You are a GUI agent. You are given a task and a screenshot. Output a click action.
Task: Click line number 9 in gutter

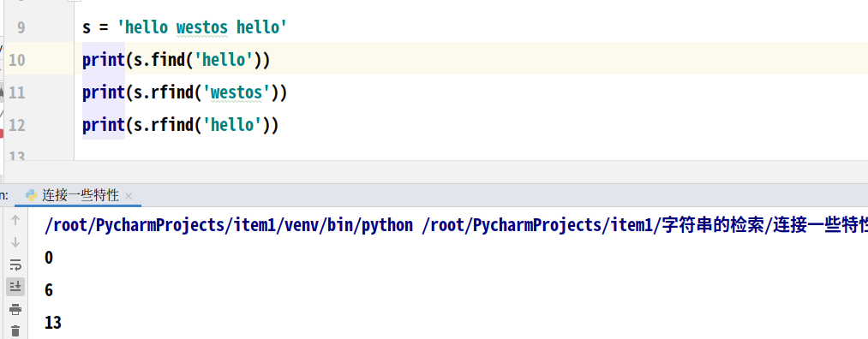21,27
